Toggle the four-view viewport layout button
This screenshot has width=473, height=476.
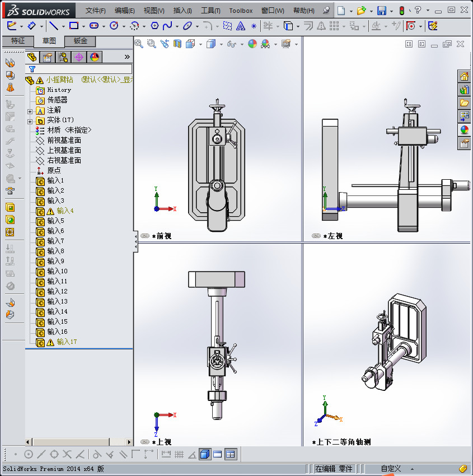click(230, 455)
